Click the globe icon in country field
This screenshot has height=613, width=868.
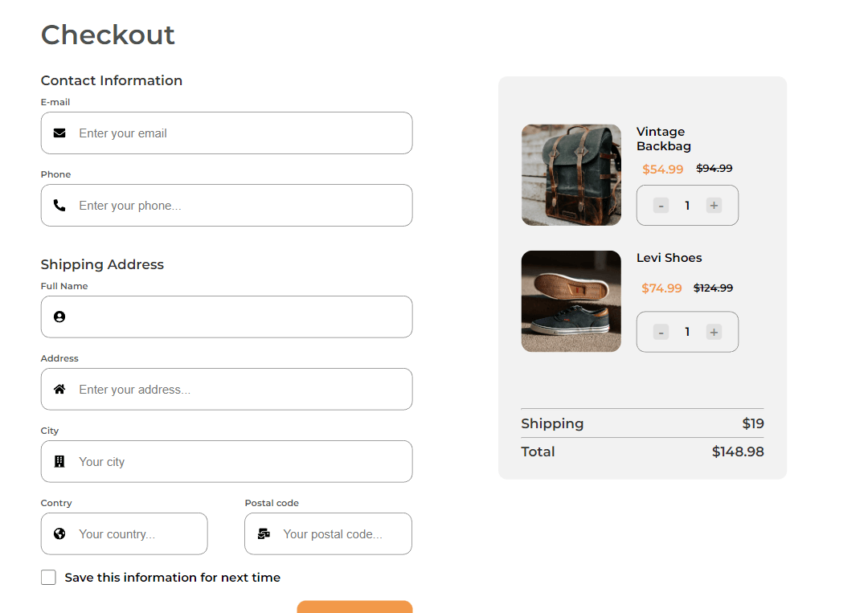tap(59, 534)
